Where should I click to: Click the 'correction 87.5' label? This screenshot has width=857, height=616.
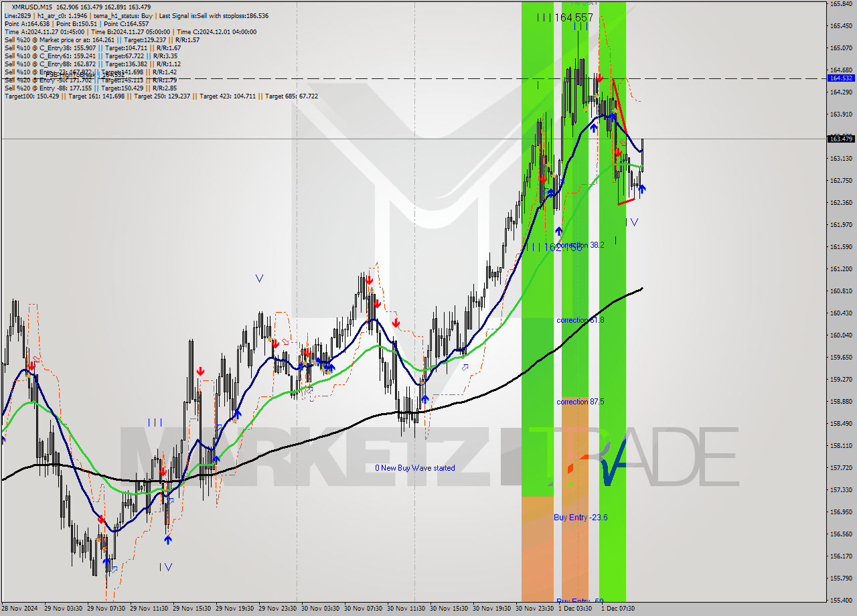click(580, 402)
